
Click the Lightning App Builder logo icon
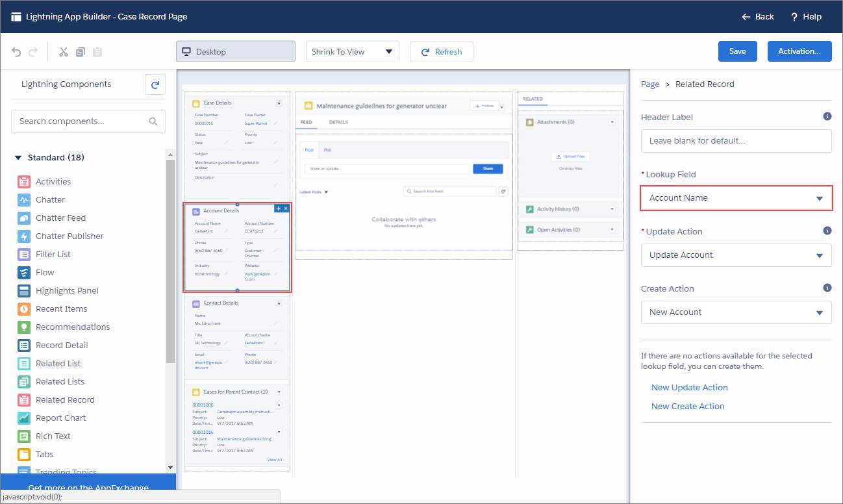click(16, 17)
